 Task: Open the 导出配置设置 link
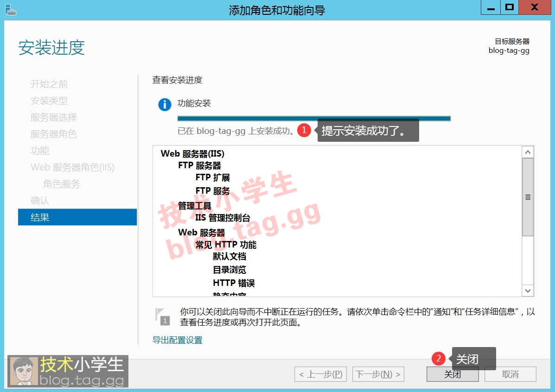click(x=178, y=340)
